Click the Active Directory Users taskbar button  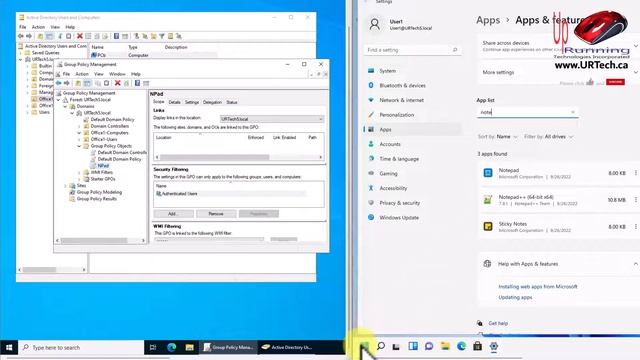[x=288, y=347]
